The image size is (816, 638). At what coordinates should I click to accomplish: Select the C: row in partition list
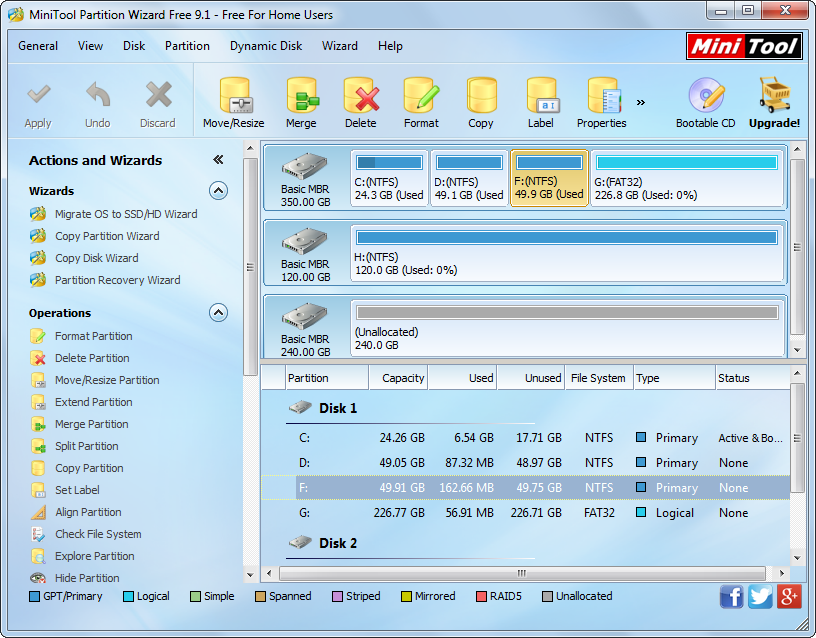[x=526, y=438]
